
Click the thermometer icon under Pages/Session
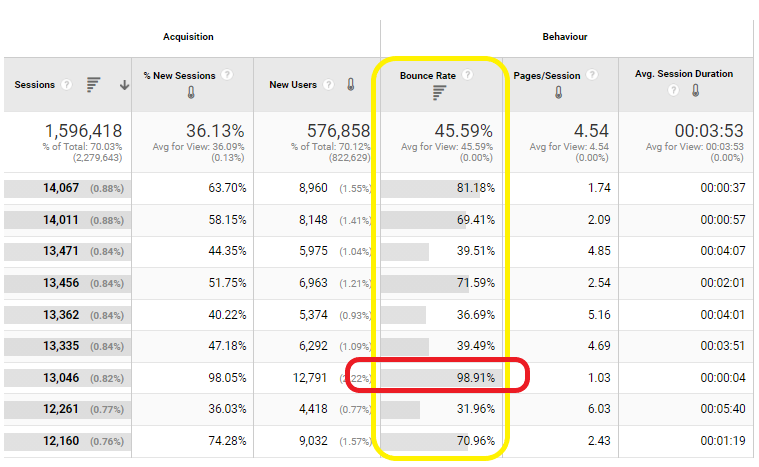point(557,93)
